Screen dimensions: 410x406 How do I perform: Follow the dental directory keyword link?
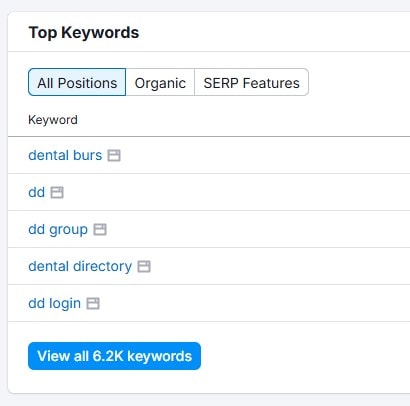[x=80, y=266]
